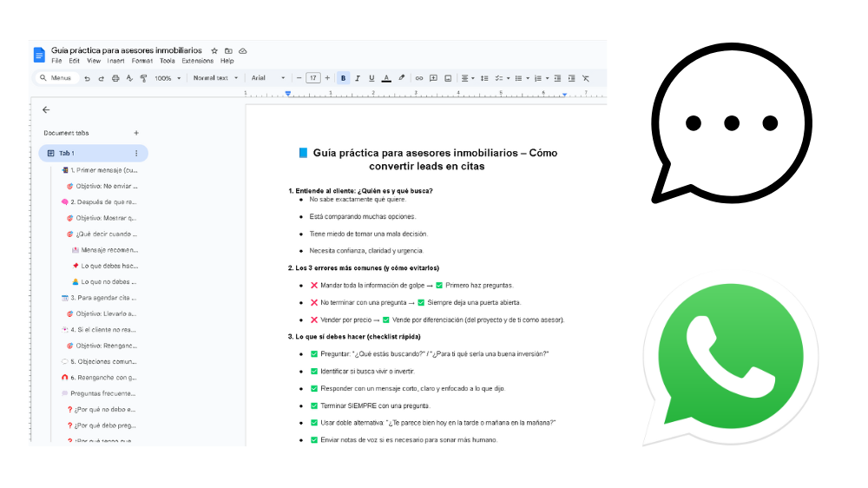Image resolution: width=868 pixels, height=488 pixels.
Task: Click the font size field showing 17
Action: tap(312, 78)
